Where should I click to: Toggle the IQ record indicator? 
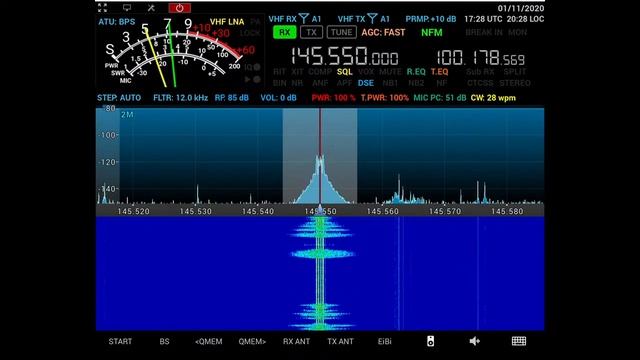coord(252,67)
